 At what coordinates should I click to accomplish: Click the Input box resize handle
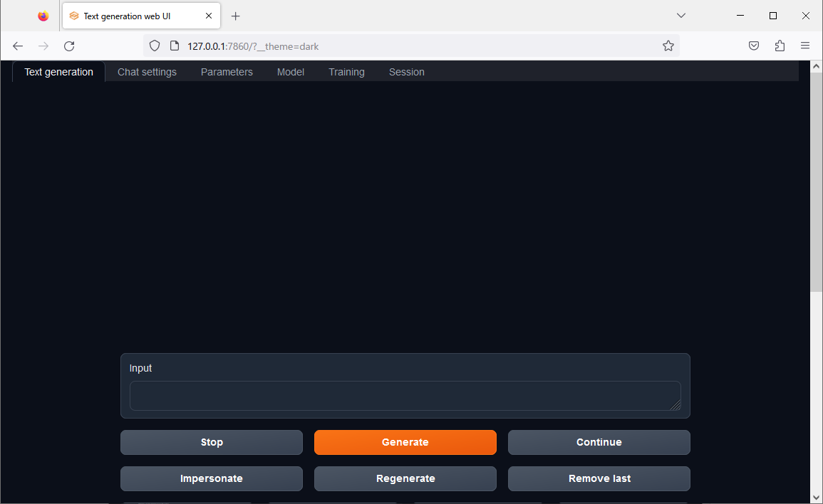676,405
